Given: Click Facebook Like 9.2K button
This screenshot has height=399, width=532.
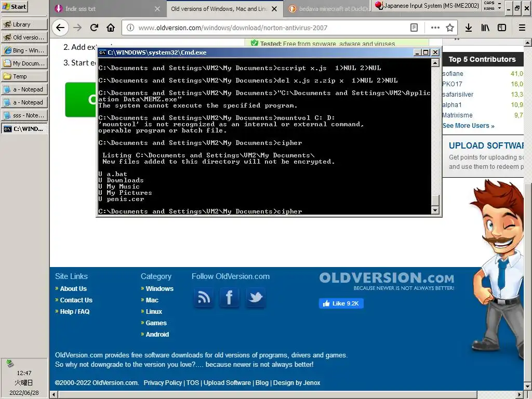Looking at the screenshot, I should pyautogui.click(x=341, y=303).
